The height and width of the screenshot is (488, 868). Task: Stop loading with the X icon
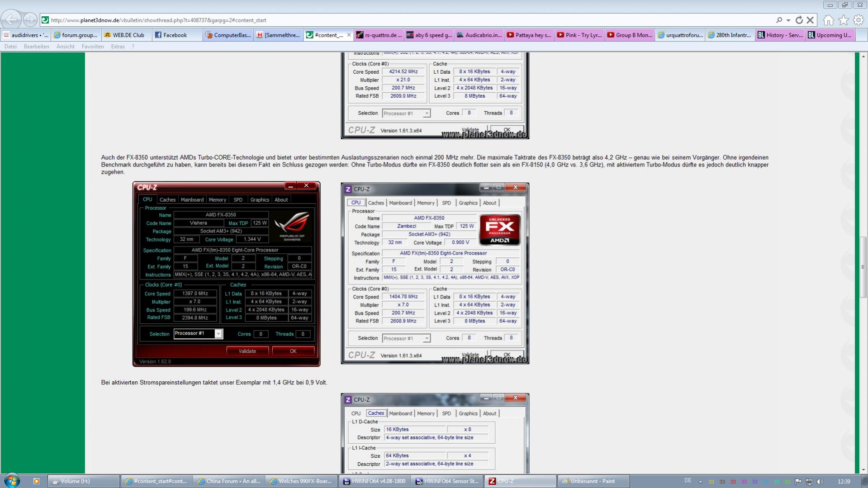pyautogui.click(x=810, y=20)
